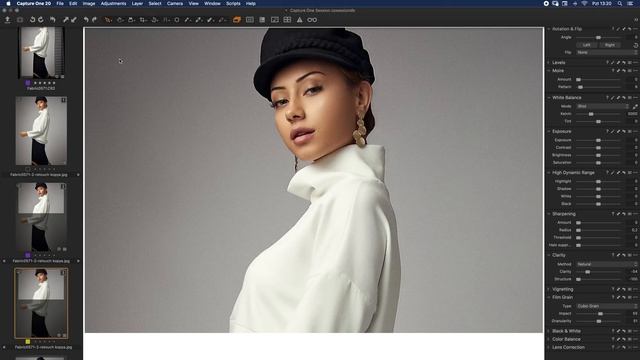Open Exposure panel help question mark
Screen dimensions: 640x360
[608, 131]
